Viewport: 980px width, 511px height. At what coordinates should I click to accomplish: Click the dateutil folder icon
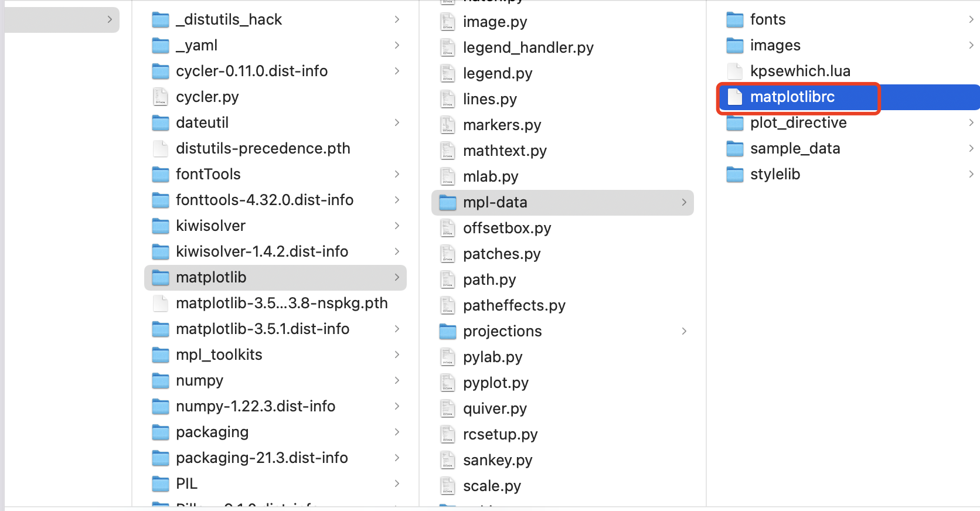161,123
